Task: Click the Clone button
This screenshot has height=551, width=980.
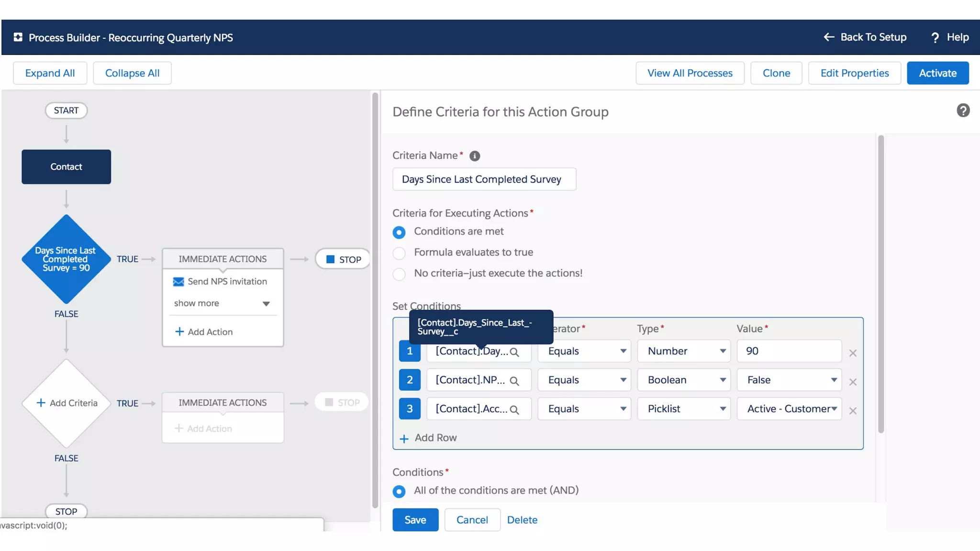Action: tap(776, 73)
